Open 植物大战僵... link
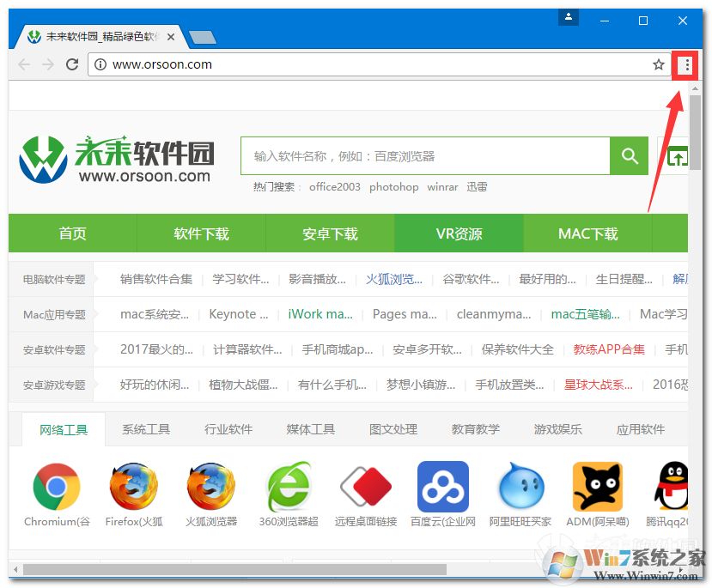Image resolution: width=712 pixels, height=588 pixels. [x=243, y=385]
